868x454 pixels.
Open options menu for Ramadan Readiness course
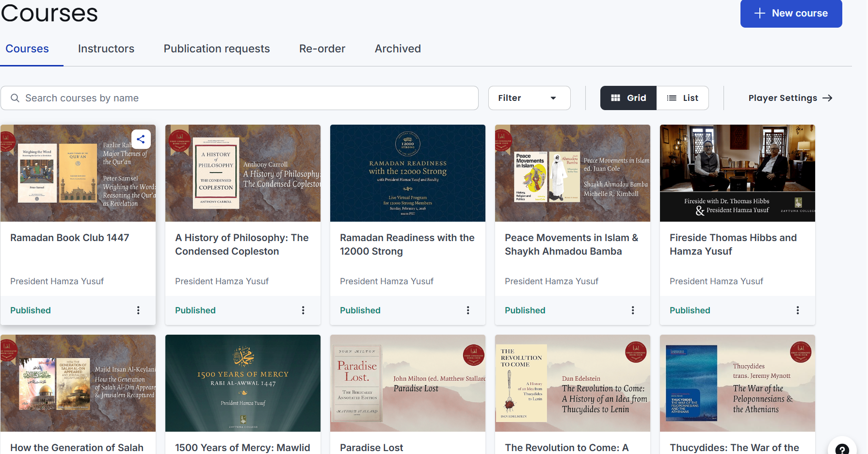click(468, 310)
